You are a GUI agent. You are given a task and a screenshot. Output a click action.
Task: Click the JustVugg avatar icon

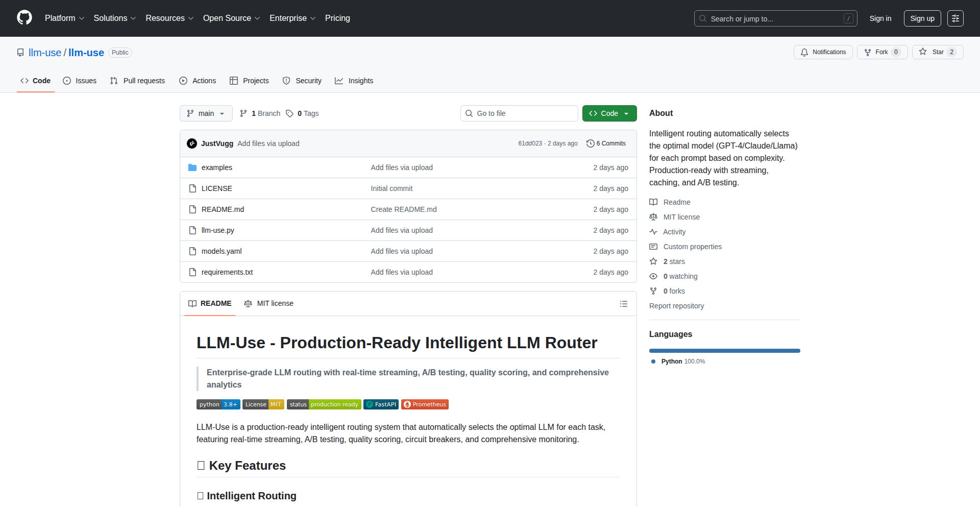click(x=192, y=143)
